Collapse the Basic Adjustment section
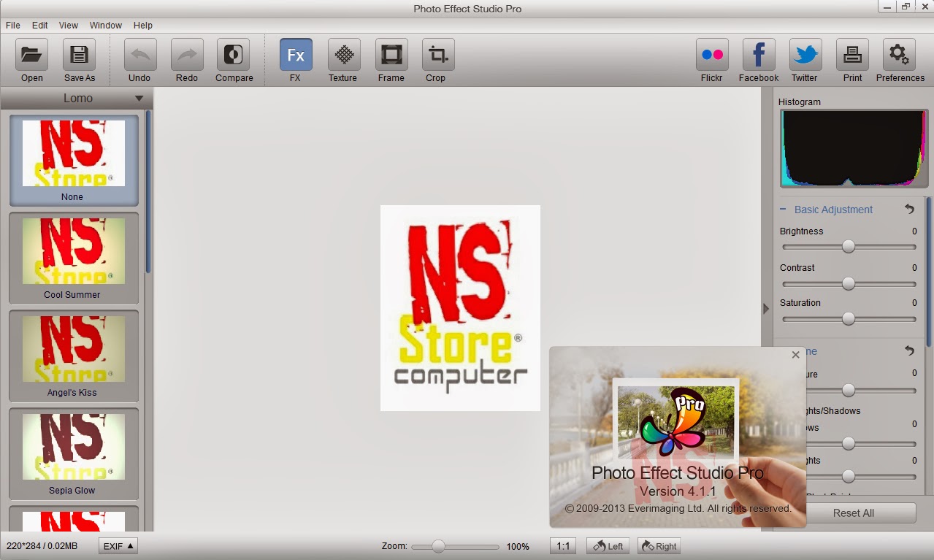 (x=783, y=210)
